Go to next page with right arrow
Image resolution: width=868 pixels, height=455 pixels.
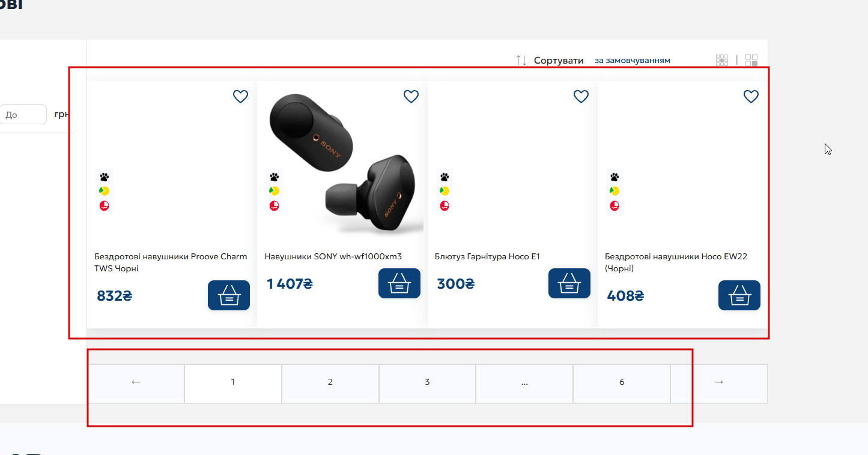(719, 384)
